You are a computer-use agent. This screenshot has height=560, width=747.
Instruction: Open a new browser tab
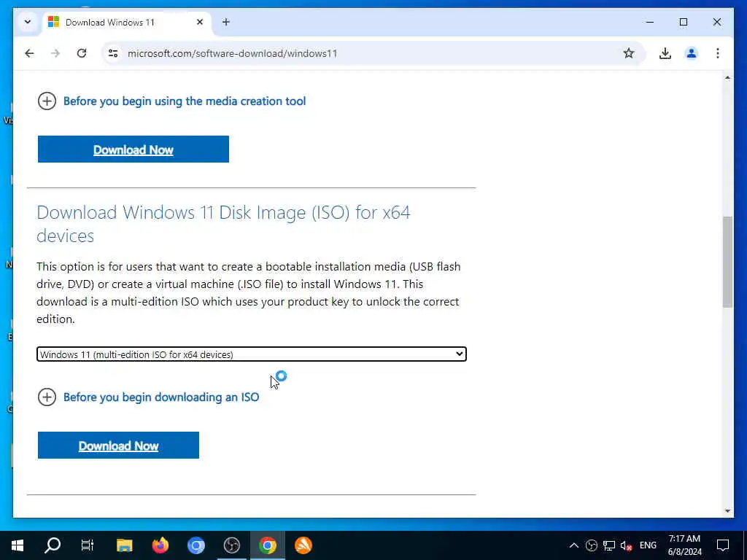[226, 22]
